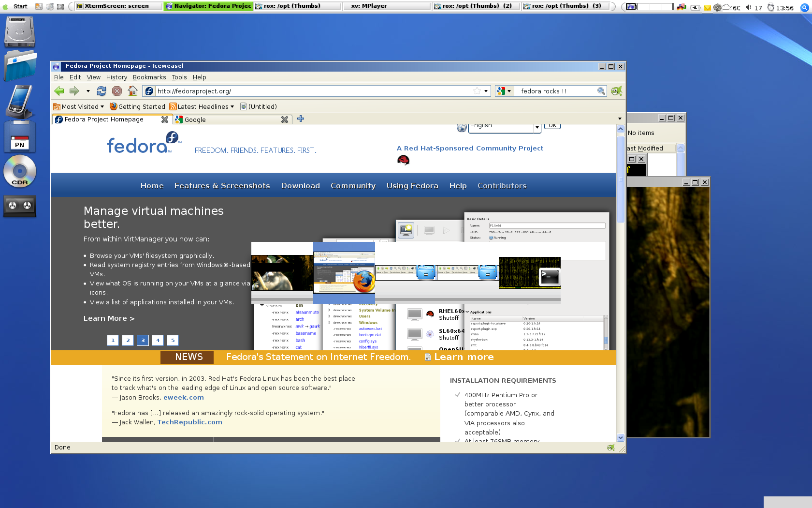The height and width of the screenshot is (508, 812).
Task: Bookmark this page with the star icon
Action: click(x=477, y=91)
